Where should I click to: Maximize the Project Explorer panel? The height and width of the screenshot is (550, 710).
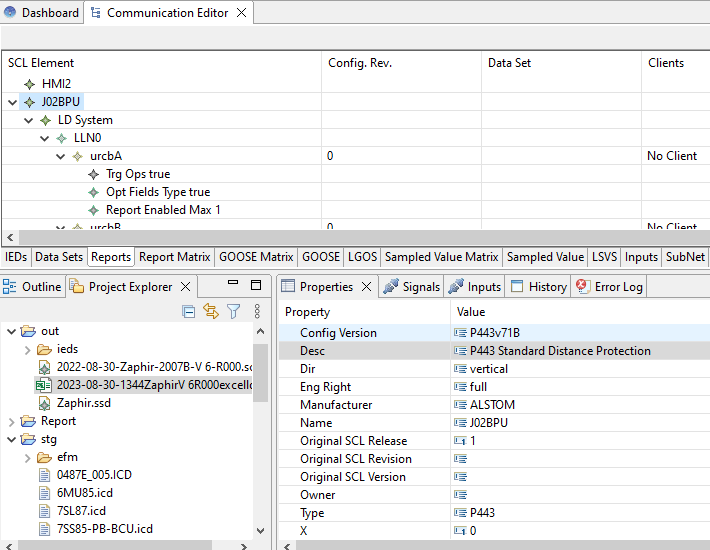coord(256,286)
